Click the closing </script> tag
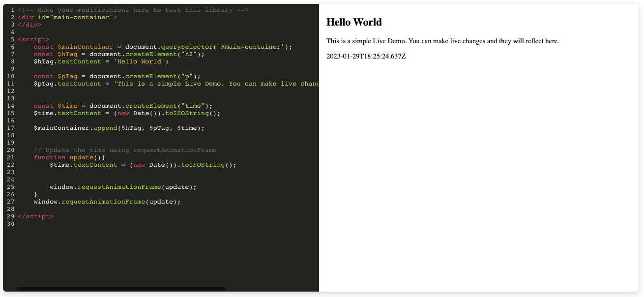The image size is (644, 297). [35, 216]
